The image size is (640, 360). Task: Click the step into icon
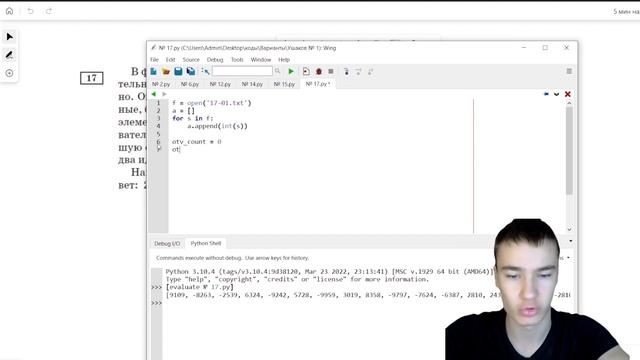pyautogui.click(x=346, y=71)
